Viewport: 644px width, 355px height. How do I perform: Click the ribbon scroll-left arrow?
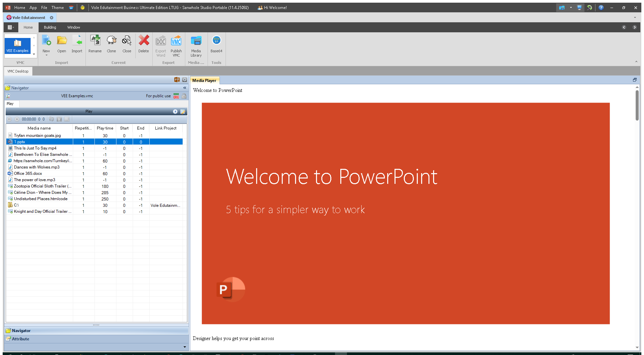624,27
